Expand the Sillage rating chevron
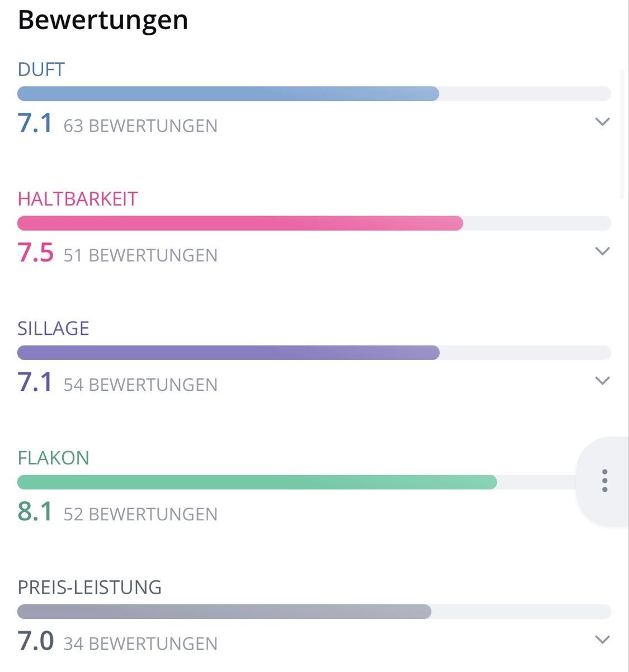 602,381
